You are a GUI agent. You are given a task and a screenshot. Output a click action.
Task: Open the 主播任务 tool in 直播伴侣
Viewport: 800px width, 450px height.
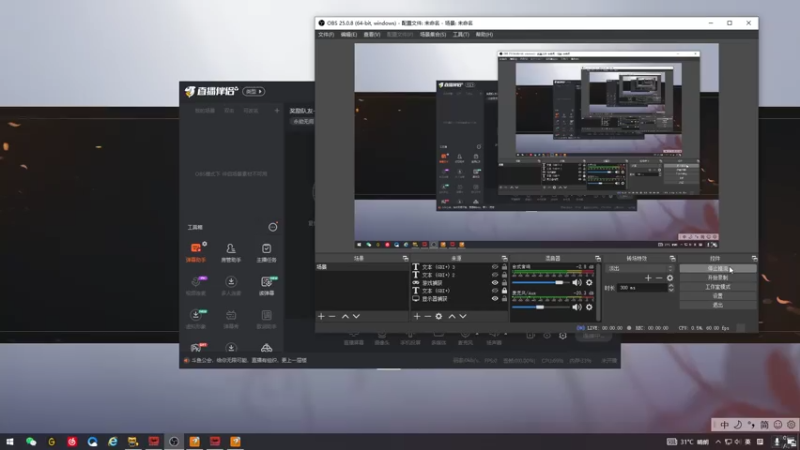[266, 252]
